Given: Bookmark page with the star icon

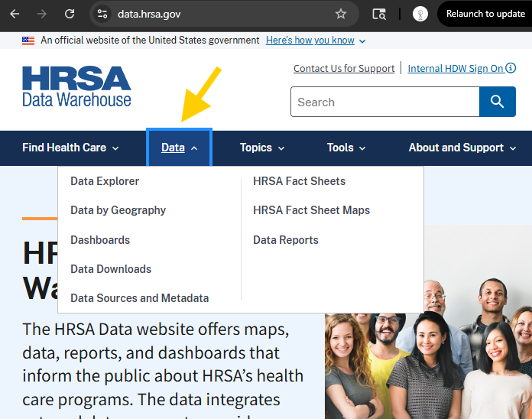Looking at the screenshot, I should pos(341,14).
